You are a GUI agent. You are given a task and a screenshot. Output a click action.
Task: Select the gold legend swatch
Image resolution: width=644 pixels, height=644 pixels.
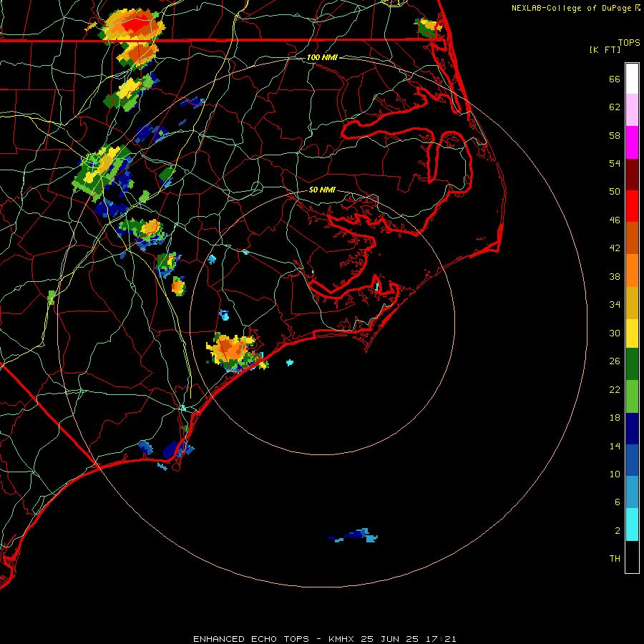point(632,303)
